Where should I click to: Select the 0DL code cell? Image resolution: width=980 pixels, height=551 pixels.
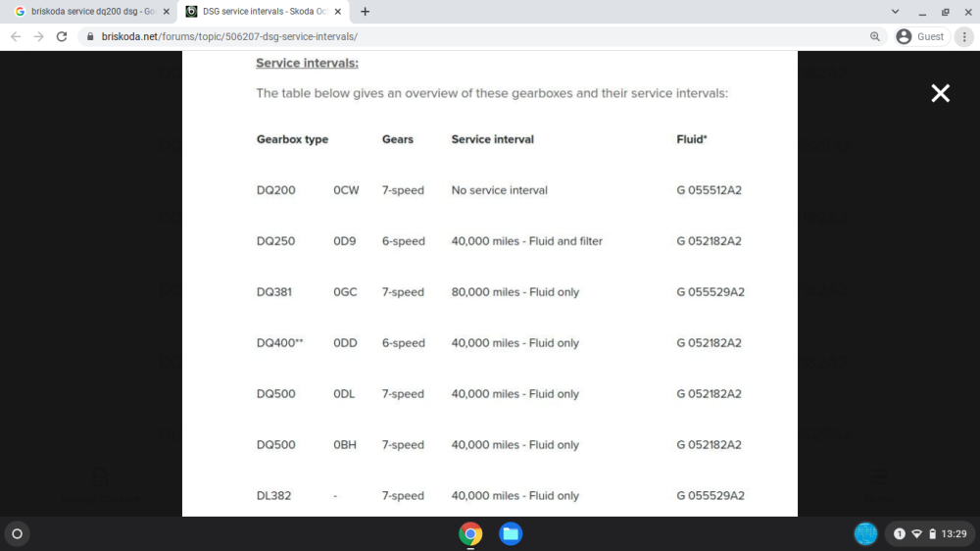pos(344,394)
